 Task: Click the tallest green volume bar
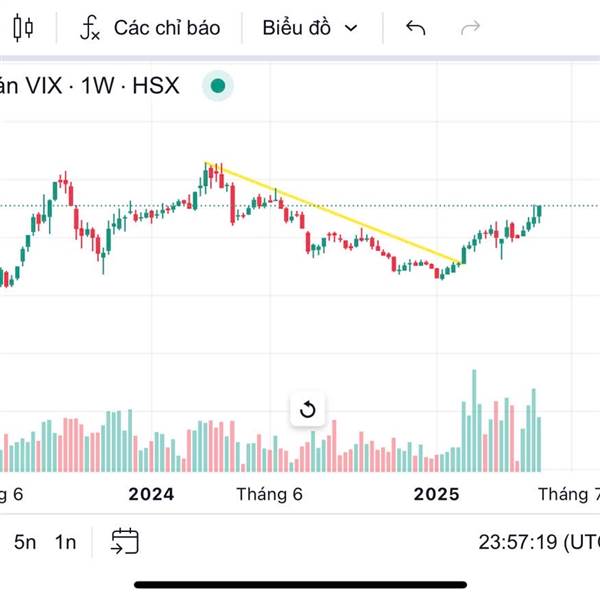474,420
